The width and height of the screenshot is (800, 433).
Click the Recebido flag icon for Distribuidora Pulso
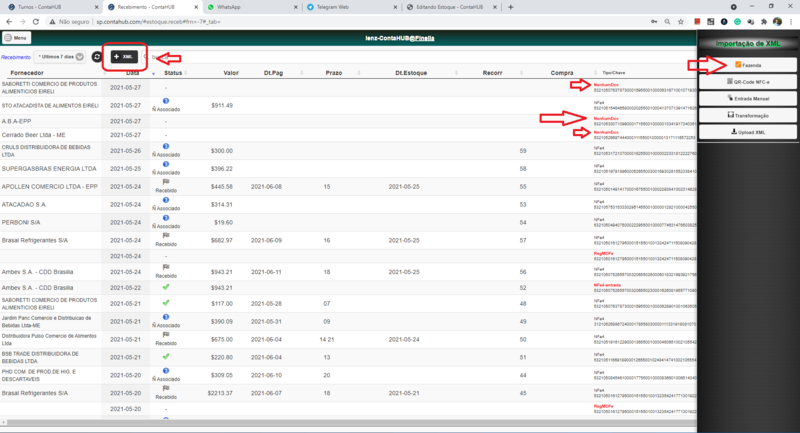click(x=166, y=335)
